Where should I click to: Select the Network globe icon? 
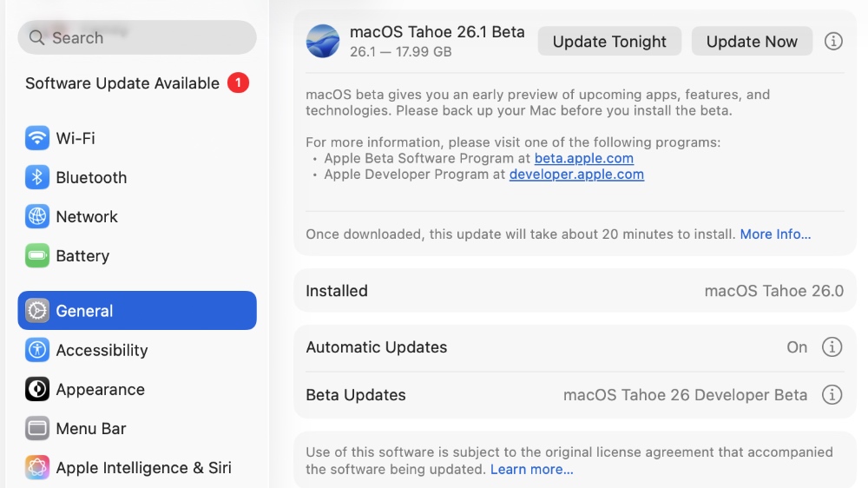pyautogui.click(x=37, y=216)
